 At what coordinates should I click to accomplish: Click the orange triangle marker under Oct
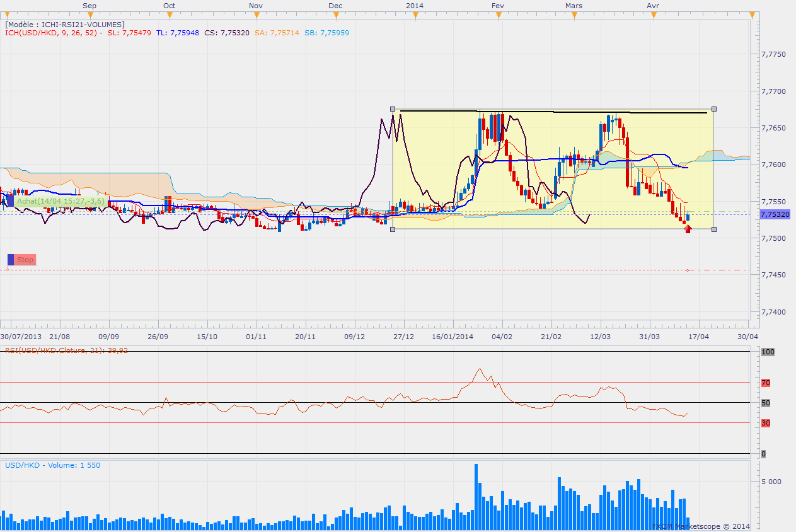click(x=170, y=14)
